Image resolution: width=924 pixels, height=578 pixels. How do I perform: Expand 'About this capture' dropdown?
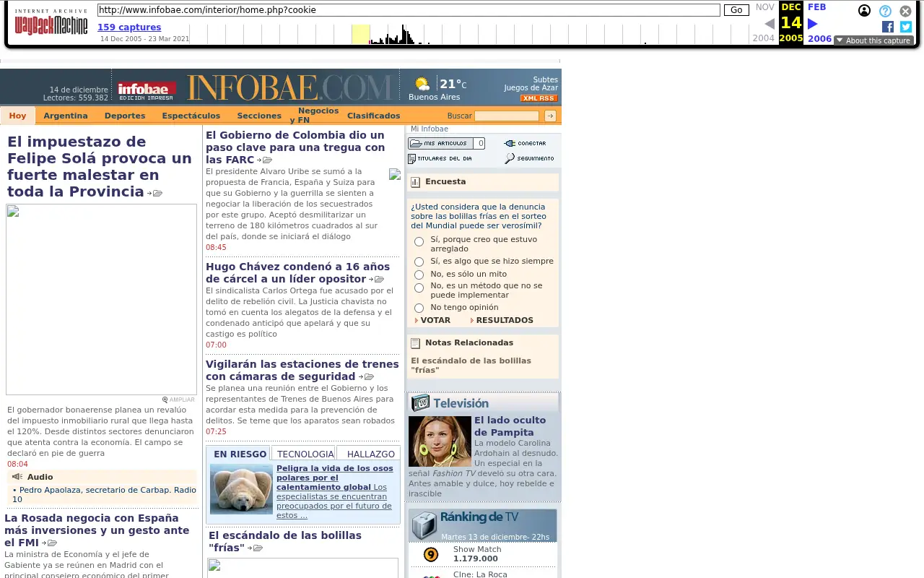pyautogui.click(x=873, y=40)
